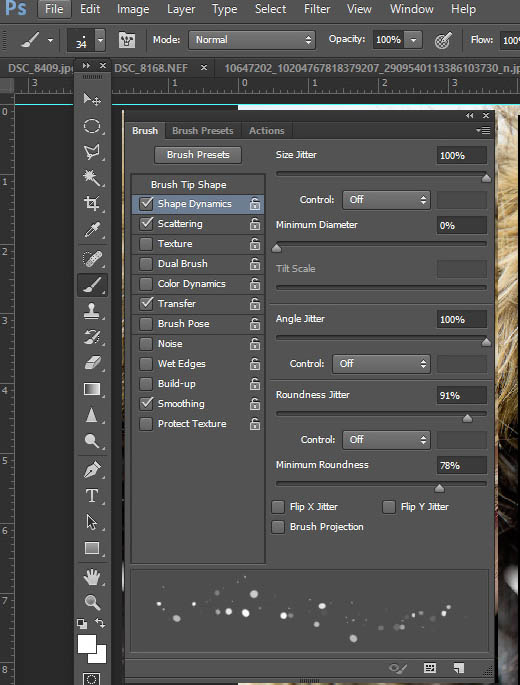Screen dimensions: 520x685
Task: Choose the Eraser tool
Action: pyautogui.click(x=92, y=363)
